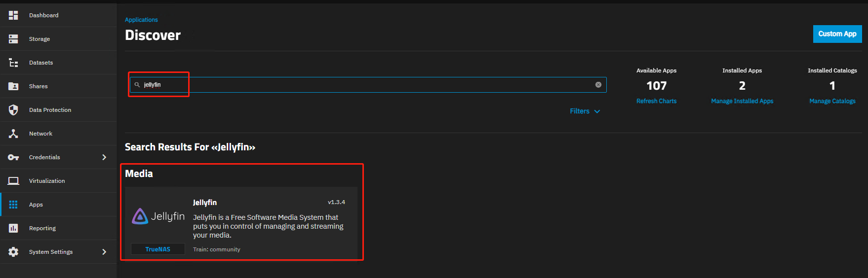Screen dimensions: 868x278
Task: Click the Apps grid icon
Action: click(13, 205)
